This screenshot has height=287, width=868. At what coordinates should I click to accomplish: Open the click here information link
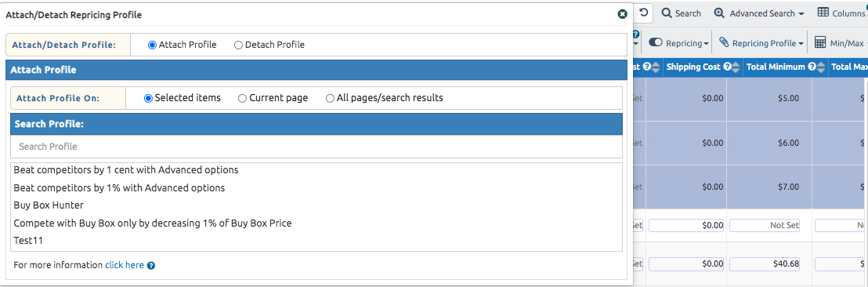point(125,265)
